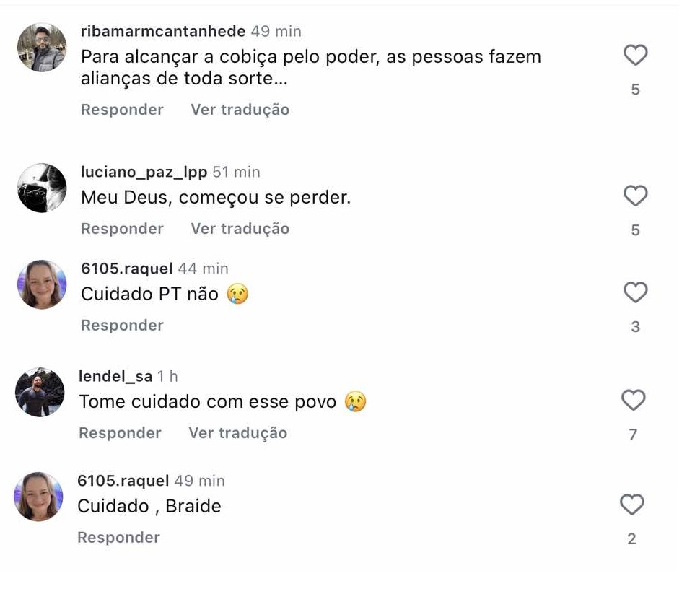
Task: Open username luciano_paz_lpp
Action: click(x=144, y=173)
